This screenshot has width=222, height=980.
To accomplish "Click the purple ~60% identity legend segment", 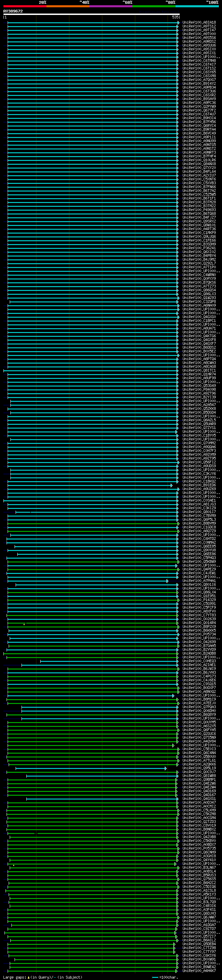I will 111,6.
